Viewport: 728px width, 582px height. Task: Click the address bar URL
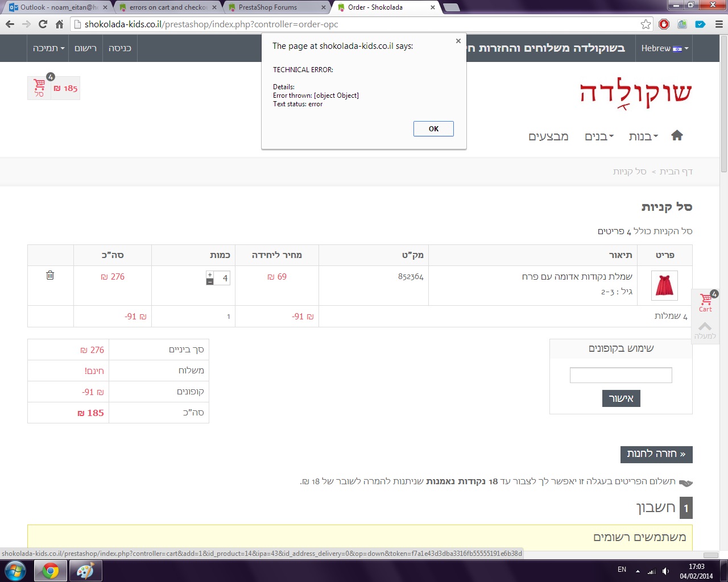(211, 24)
